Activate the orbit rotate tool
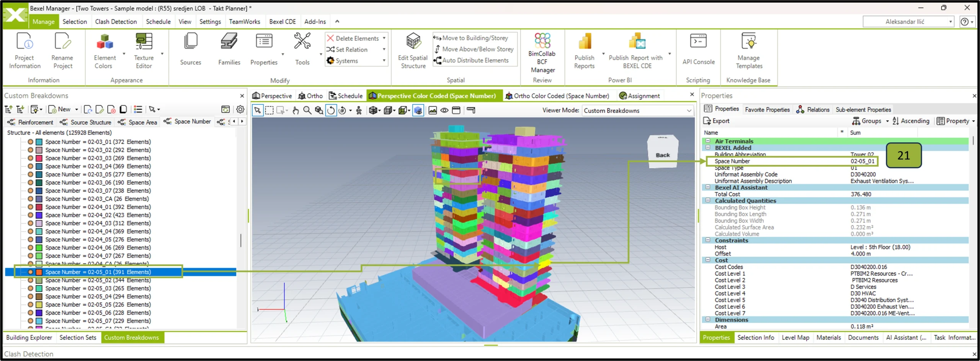980x361 pixels. (x=331, y=111)
